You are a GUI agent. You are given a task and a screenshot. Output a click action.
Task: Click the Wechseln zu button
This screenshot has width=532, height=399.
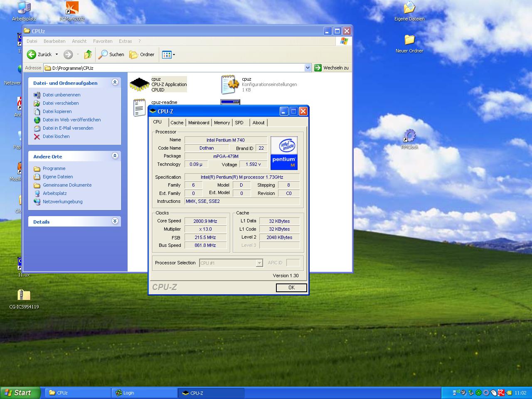332,68
